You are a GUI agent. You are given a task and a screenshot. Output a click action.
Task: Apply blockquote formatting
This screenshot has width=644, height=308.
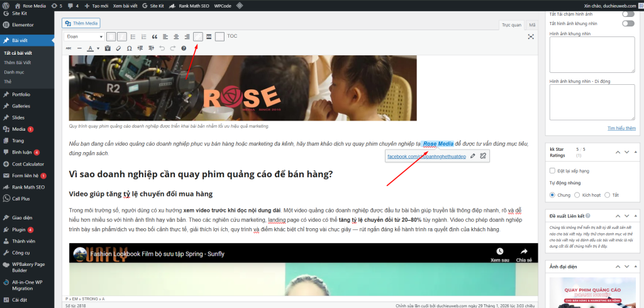point(155,36)
